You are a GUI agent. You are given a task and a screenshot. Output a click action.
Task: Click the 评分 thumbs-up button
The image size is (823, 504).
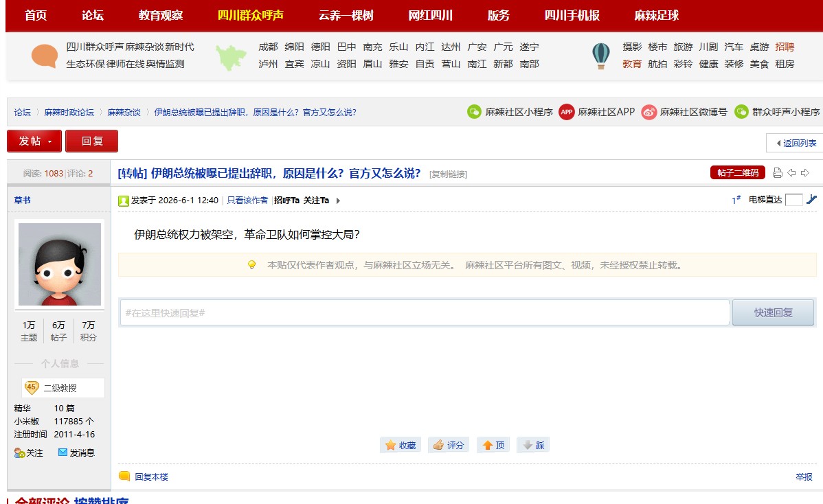coord(448,445)
